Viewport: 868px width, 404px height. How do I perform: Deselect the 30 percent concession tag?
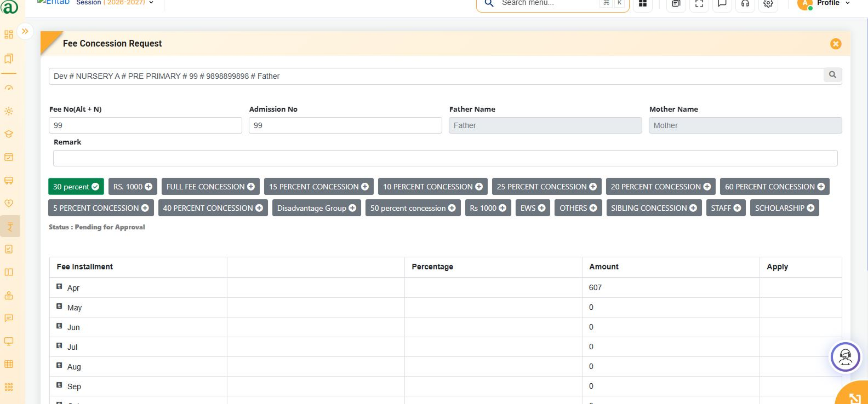click(76, 187)
